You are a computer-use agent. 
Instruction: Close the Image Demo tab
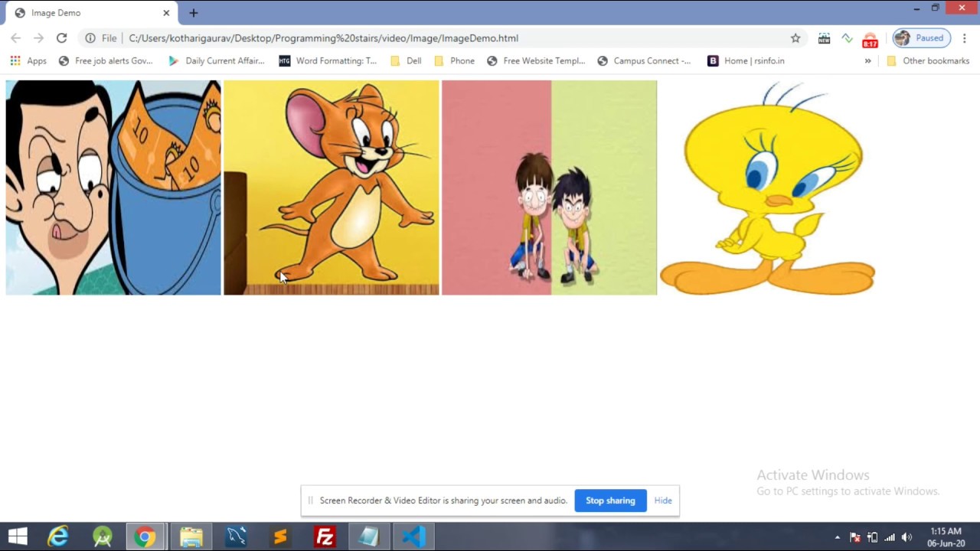coord(166,13)
